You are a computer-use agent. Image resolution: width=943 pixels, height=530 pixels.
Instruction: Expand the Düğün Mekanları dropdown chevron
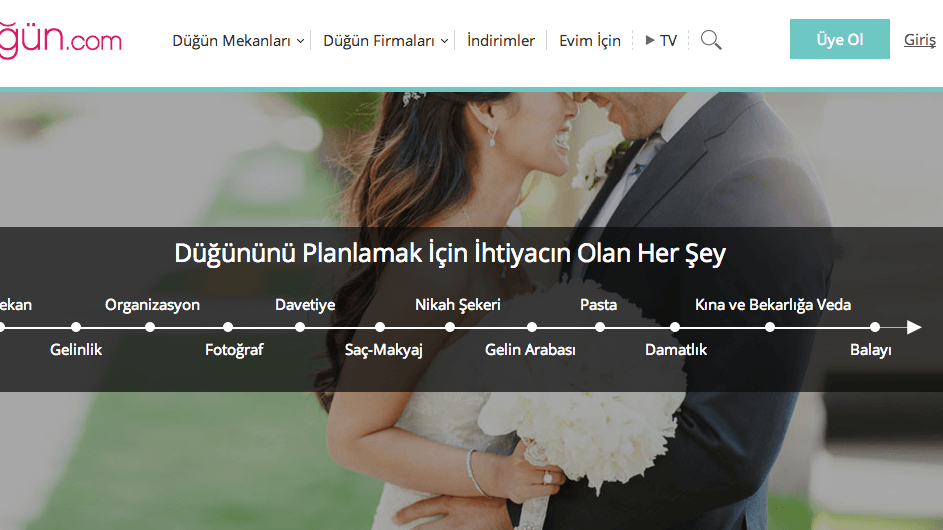(x=300, y=42)
